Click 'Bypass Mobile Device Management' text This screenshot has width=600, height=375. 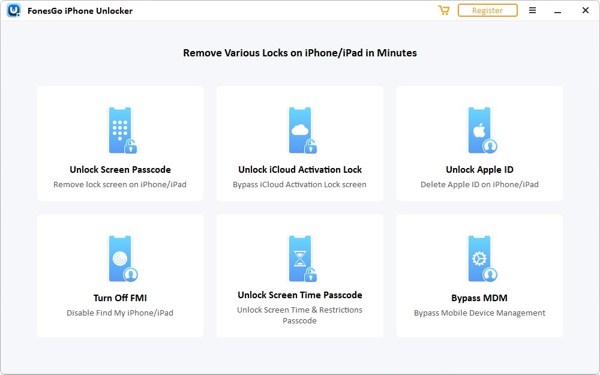(x=479, y=313)
